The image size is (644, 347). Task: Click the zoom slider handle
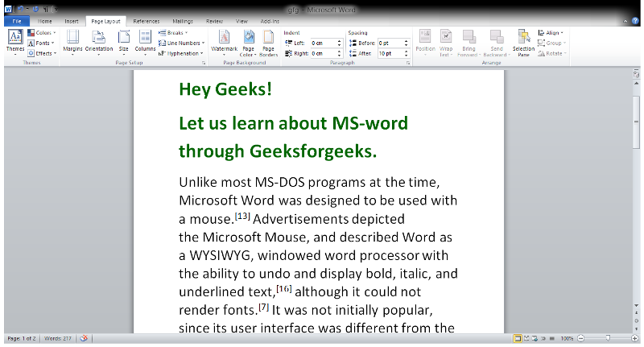[x=608, y=338]
